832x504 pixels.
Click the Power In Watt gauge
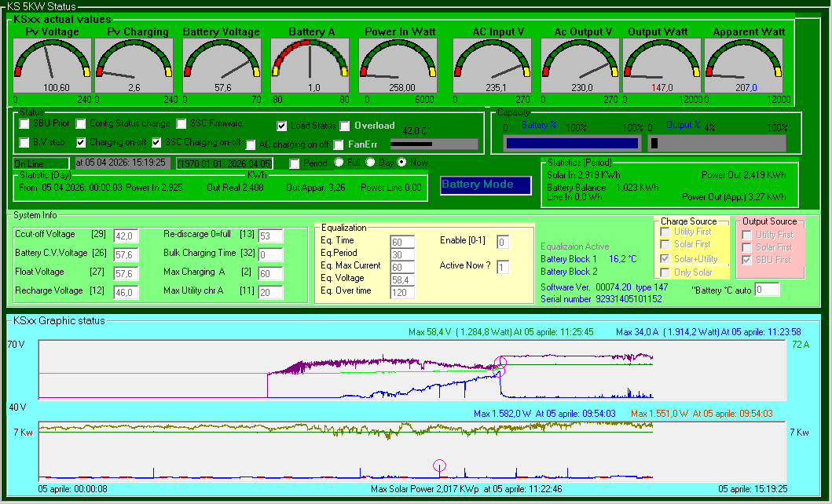(x=398, y=67)
